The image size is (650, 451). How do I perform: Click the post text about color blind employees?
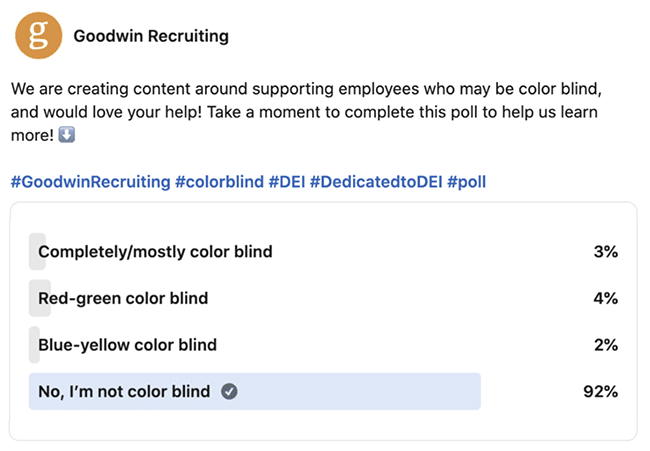[x=306, y=112]
